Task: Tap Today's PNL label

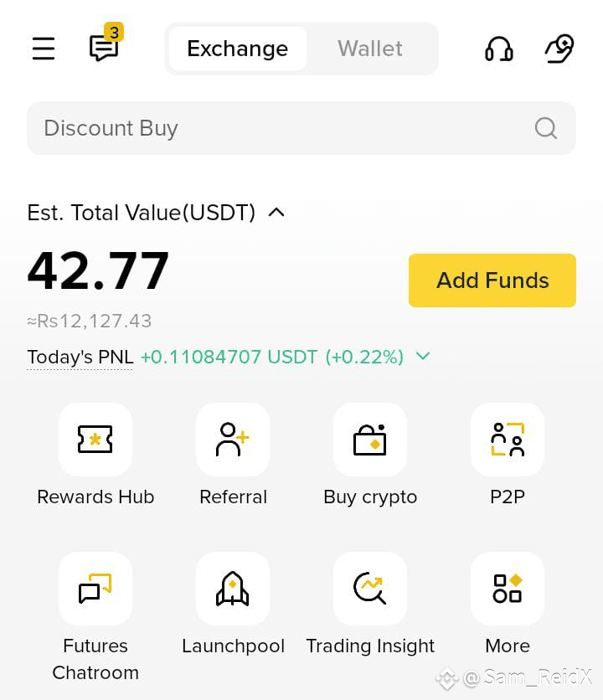Action: click(x=80, y=358)
